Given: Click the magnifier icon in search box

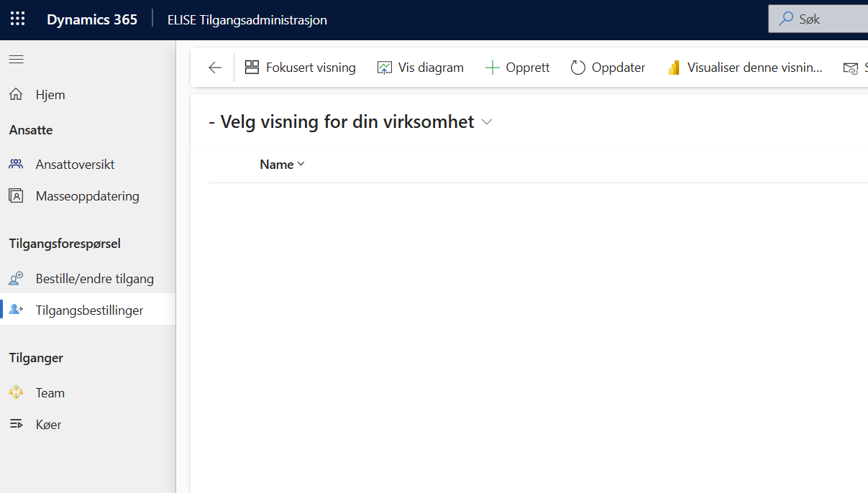Looking at the screenshot, I should point(786,19).
